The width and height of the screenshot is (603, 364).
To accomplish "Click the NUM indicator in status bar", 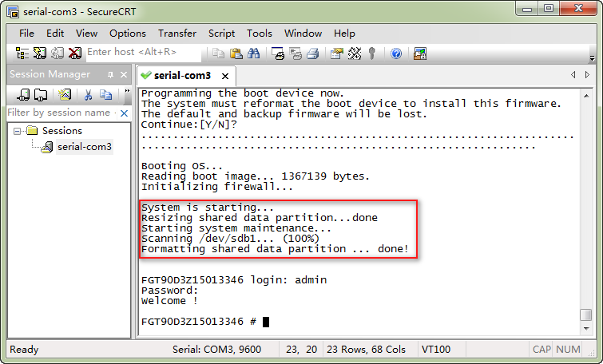I will pos(568,350).
